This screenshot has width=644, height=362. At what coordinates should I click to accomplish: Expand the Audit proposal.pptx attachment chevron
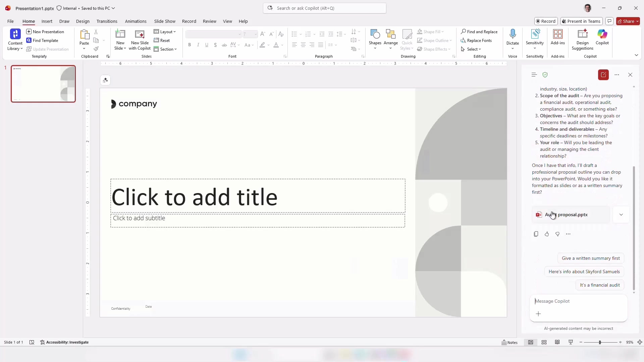(621, 215)
